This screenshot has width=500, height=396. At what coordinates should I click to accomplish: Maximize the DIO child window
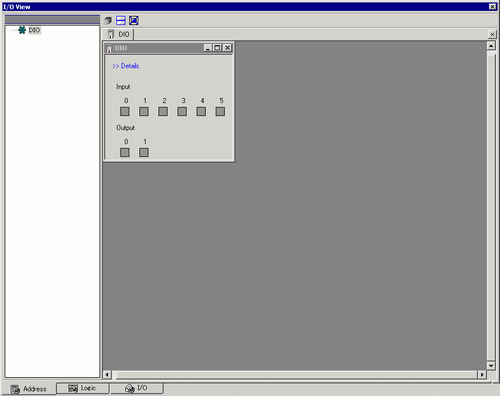(x=217, y=48)
